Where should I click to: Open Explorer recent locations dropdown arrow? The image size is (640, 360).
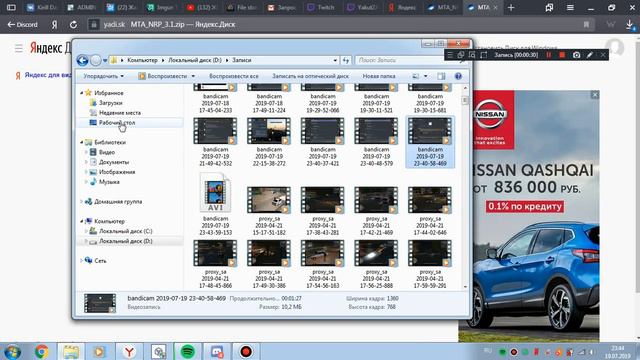pos(105,60)
